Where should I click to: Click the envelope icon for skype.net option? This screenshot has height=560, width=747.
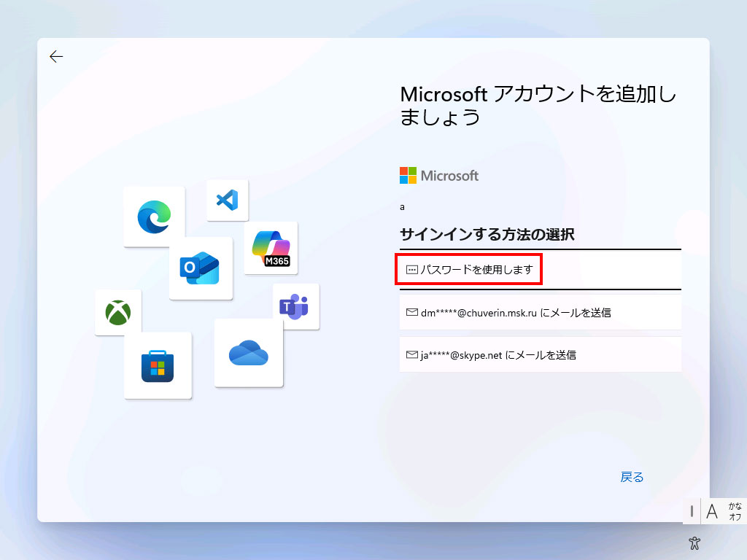[x=411, y=355]
